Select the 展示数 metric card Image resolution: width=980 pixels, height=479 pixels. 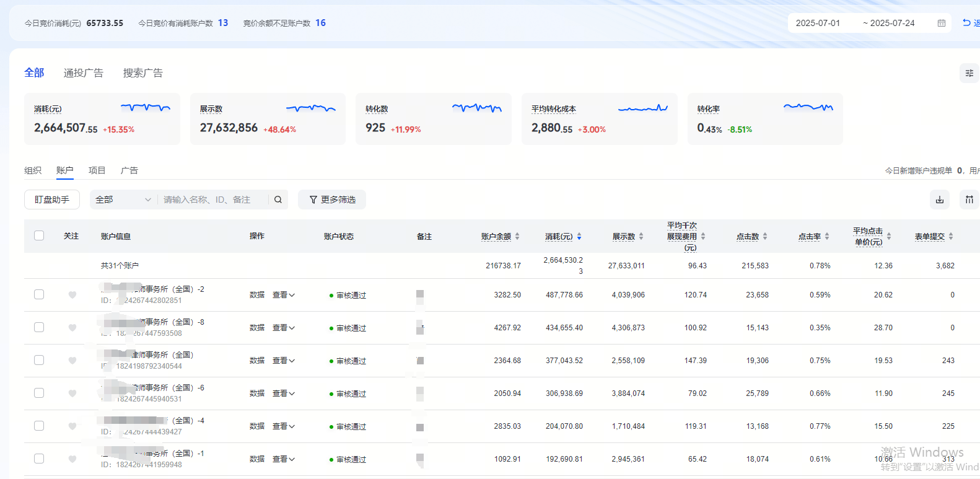click(x=268, y=119)
